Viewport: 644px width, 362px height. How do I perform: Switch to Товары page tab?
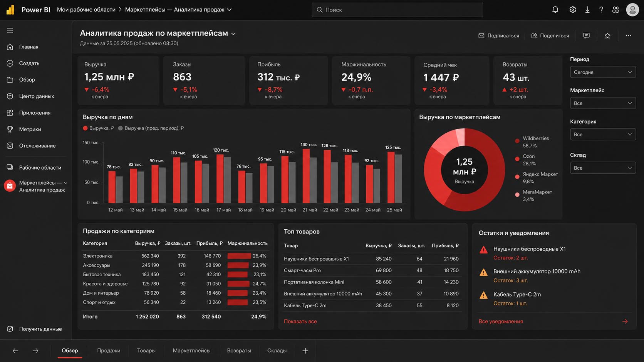[x=146, y=350]
